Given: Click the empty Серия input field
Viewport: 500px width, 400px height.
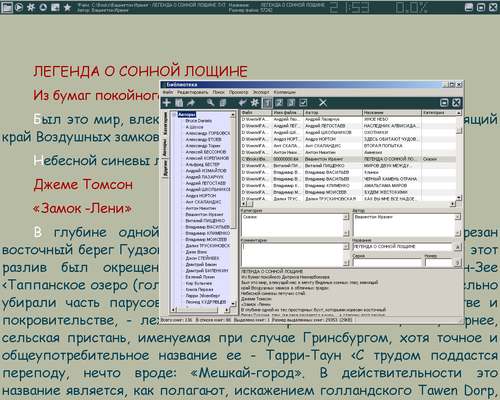Looking at the screenshot, I should [387, 262].
